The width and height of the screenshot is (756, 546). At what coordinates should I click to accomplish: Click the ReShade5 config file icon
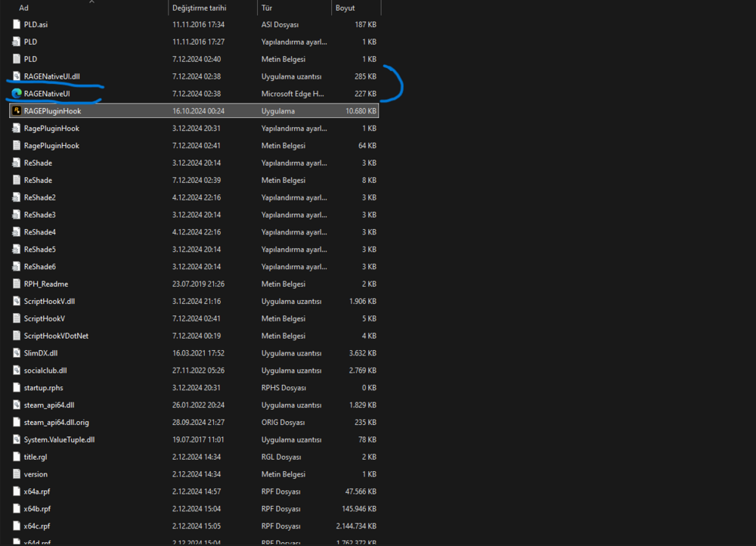[x=17, y=250]
